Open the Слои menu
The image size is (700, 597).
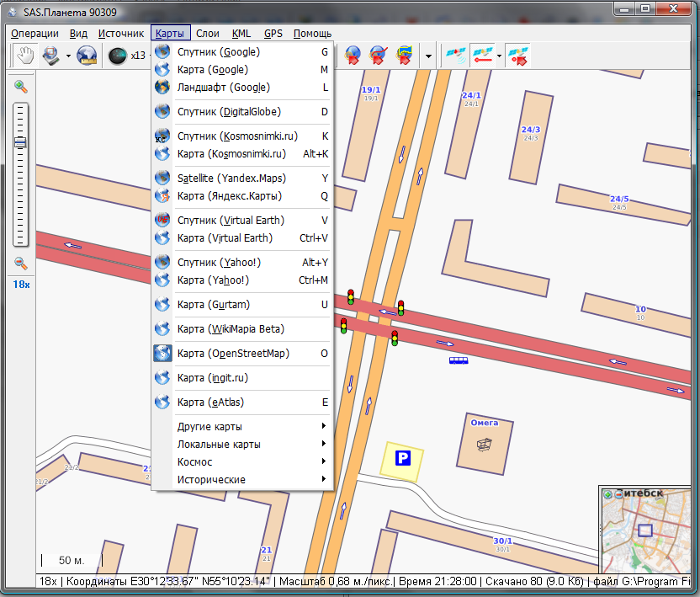click(x=208, y=34)
